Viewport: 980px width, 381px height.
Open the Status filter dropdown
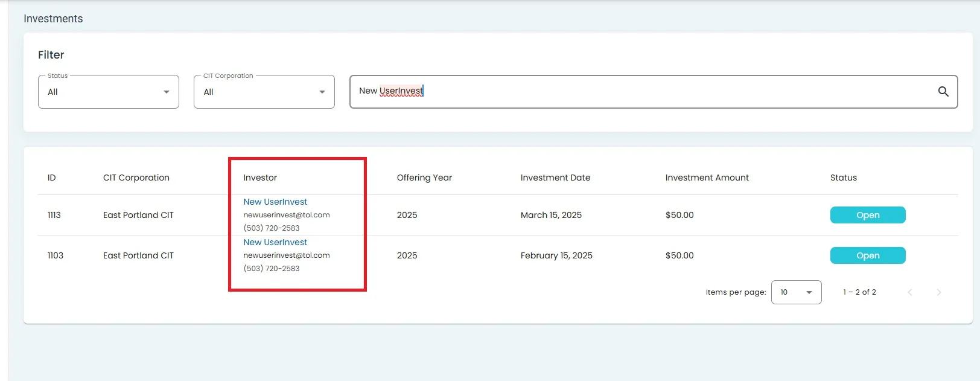(x=109, y=92)
